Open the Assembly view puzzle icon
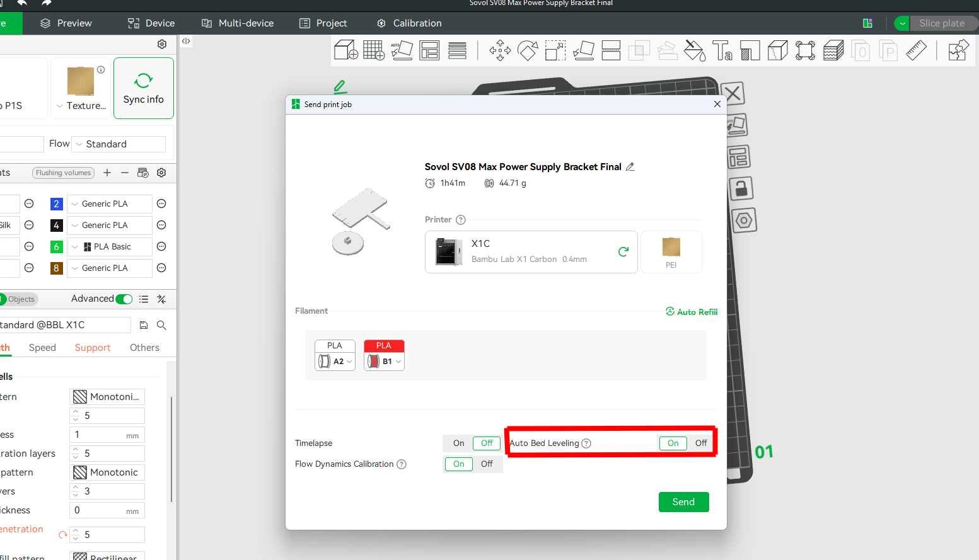Image resolution: width=979 pixels, height=560 pixels. click(x=958, y=50)
